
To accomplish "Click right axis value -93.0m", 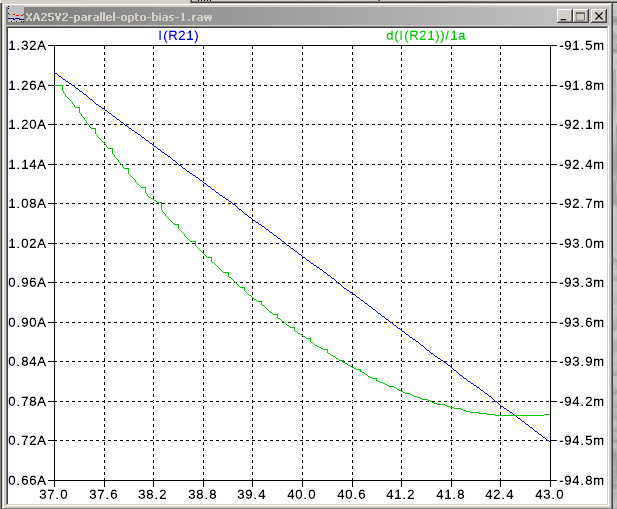I will [x=582, y=243].
